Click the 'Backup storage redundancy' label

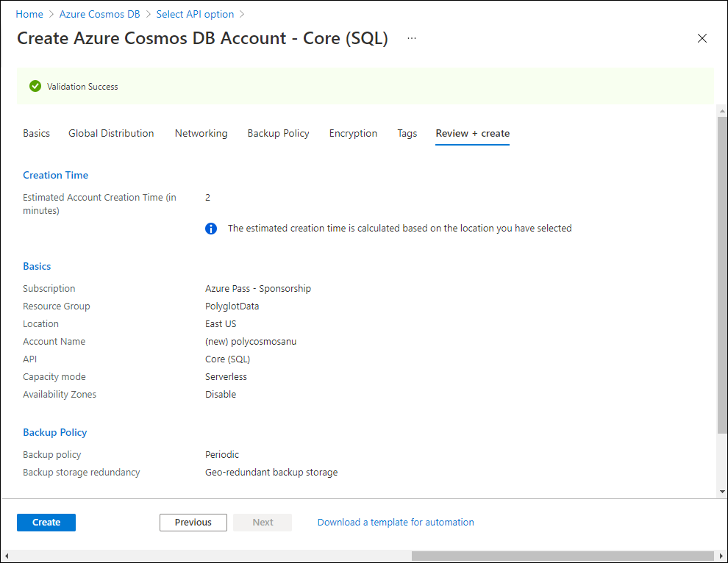pyautogui.click(x=81, y=472)
